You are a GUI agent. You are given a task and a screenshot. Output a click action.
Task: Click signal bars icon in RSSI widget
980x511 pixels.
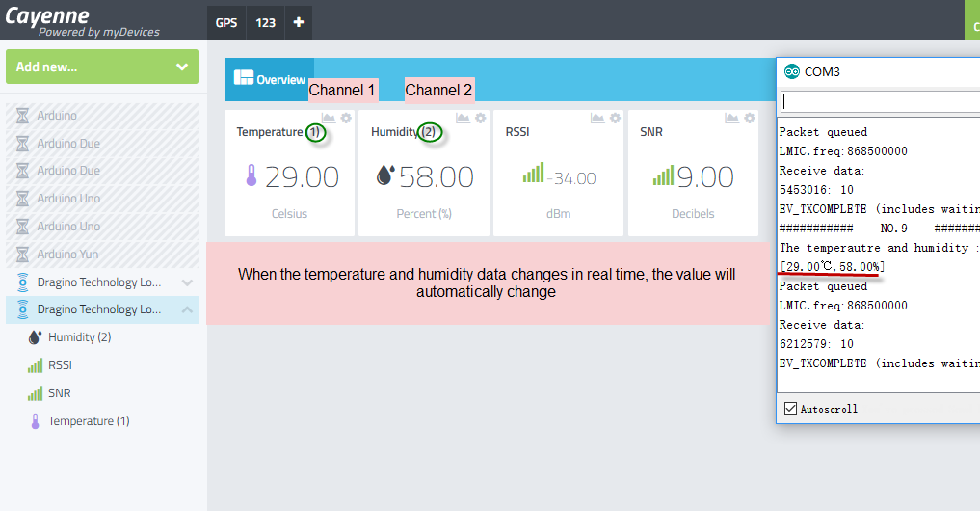tap(533, 173)
